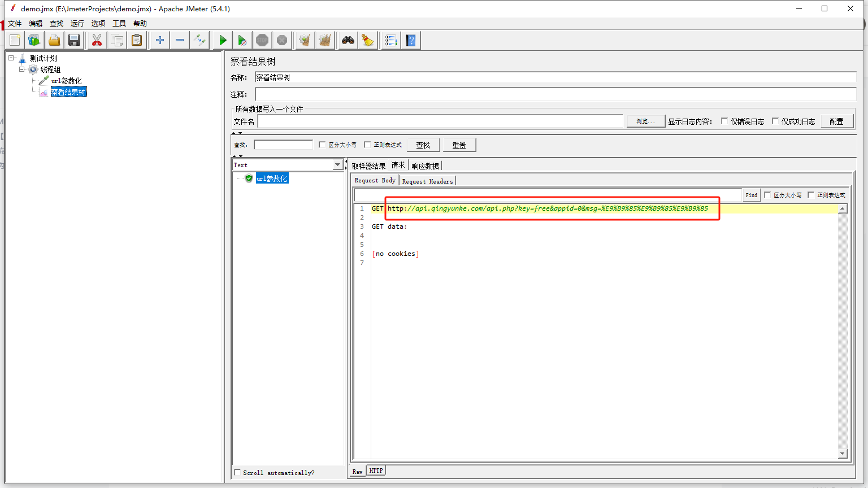The width and height of the screenshot is (868, 488).
Task: Click the Stop test icon
Action: point(262,40)
